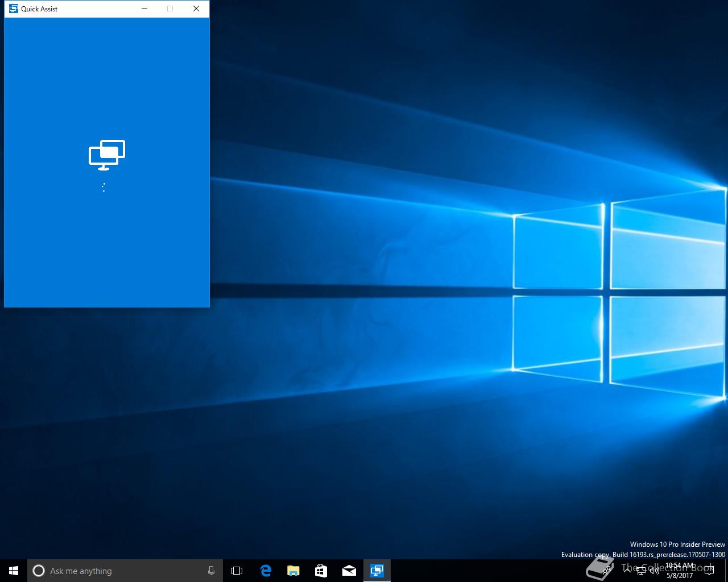The width and height of the screenshot is (728, 582).
Task: Click the Quick Assist screens logo
Action: (106, 155)
